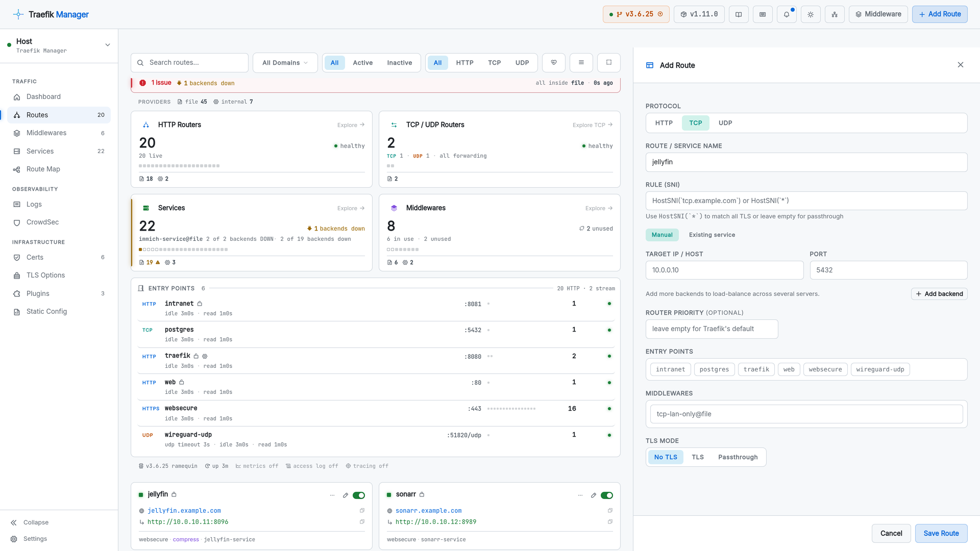The width and height of the screenshot is (980, 551).
Task: Click the keyboard shortcuts icon in header
Action: [763, 14]
